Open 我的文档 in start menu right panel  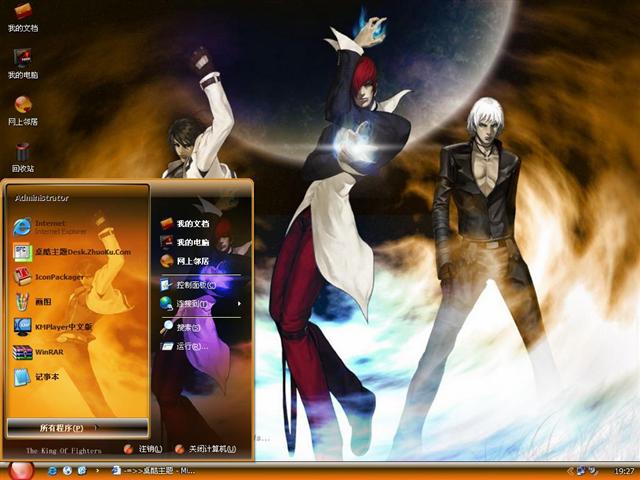(x=184, y=223)
